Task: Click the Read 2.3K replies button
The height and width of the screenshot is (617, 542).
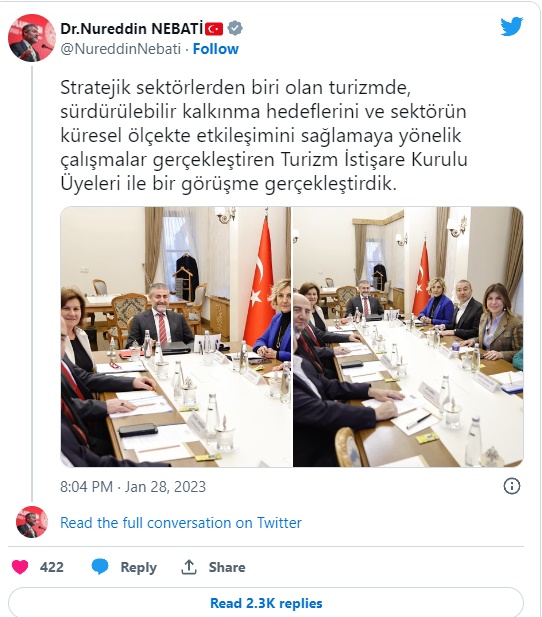Action: pyautogui.click(x=266, y=603)
